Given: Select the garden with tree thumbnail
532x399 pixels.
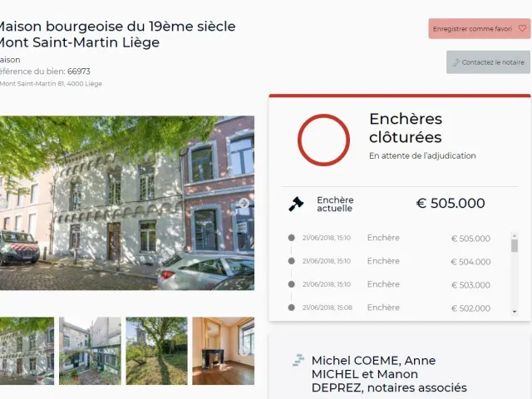Looking at the screenshot, I should (x=156, y=351).
